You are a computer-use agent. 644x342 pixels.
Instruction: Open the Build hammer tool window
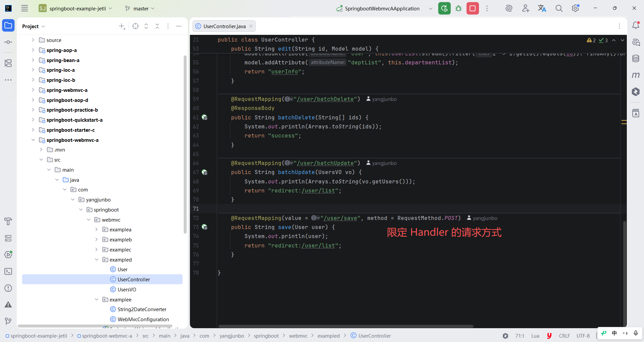tap(8, 221)
